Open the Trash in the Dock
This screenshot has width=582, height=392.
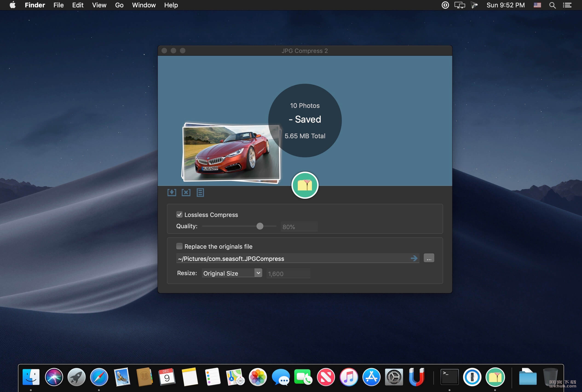[550, 377]
